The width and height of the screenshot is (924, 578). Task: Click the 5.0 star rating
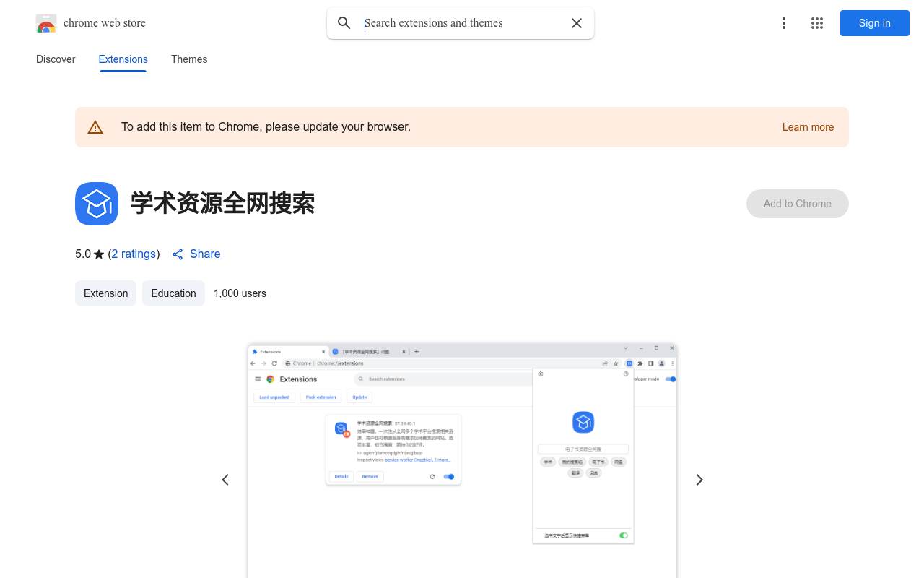coord(90,254)
